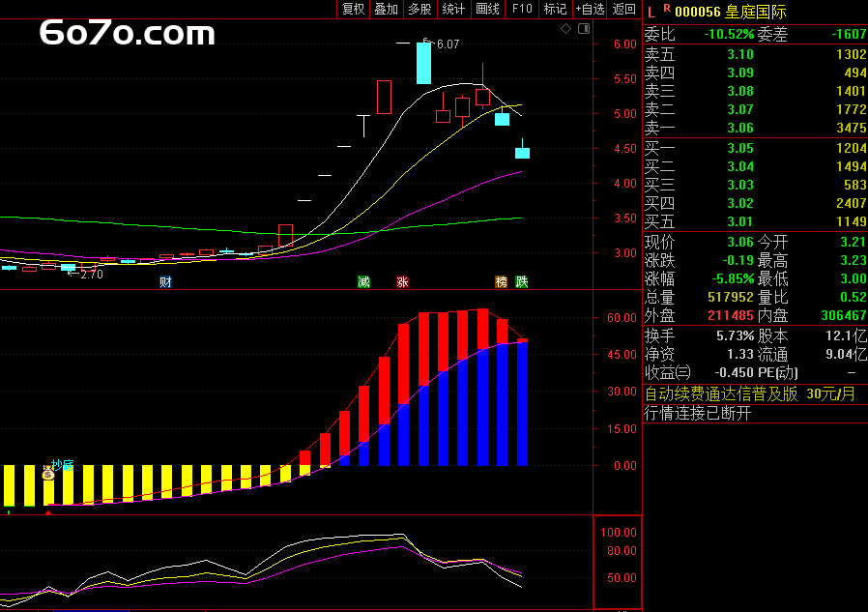Open F10 company info
Image resolution: width=868 pixels, height=612 pixels.
[522, 9]
